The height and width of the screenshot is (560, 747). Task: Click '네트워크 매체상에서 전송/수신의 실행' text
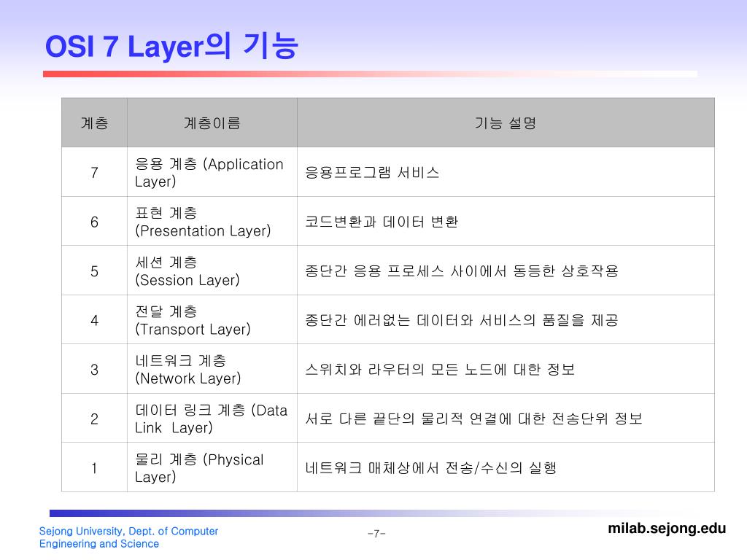(430, 467)
